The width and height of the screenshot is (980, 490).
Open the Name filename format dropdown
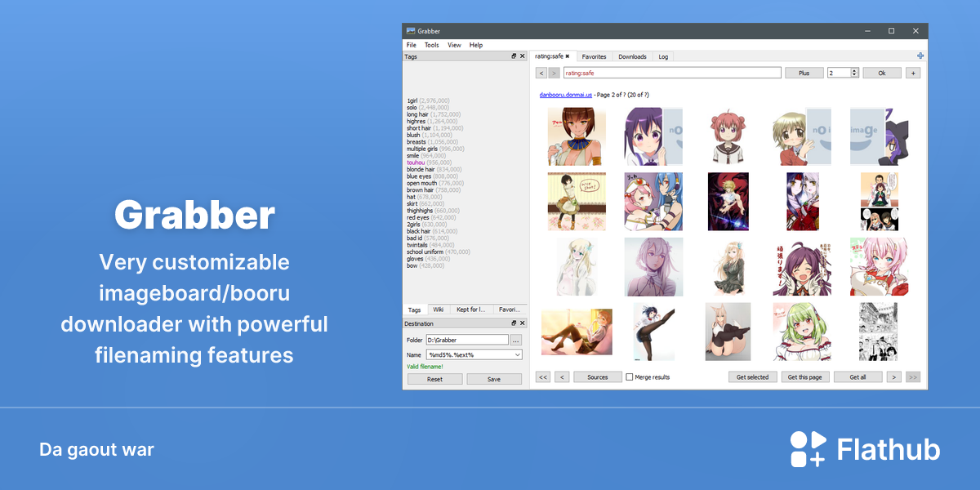(518, 354)
